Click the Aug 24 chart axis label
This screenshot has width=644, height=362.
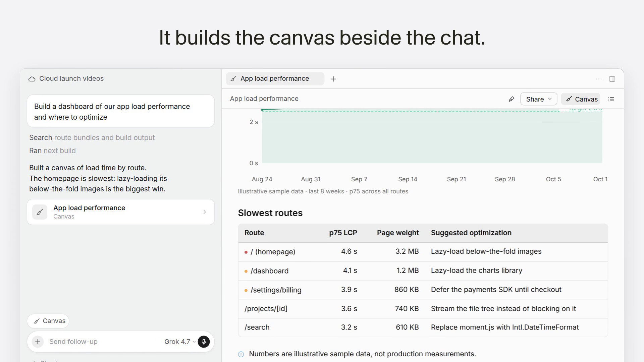pos(262,179)
